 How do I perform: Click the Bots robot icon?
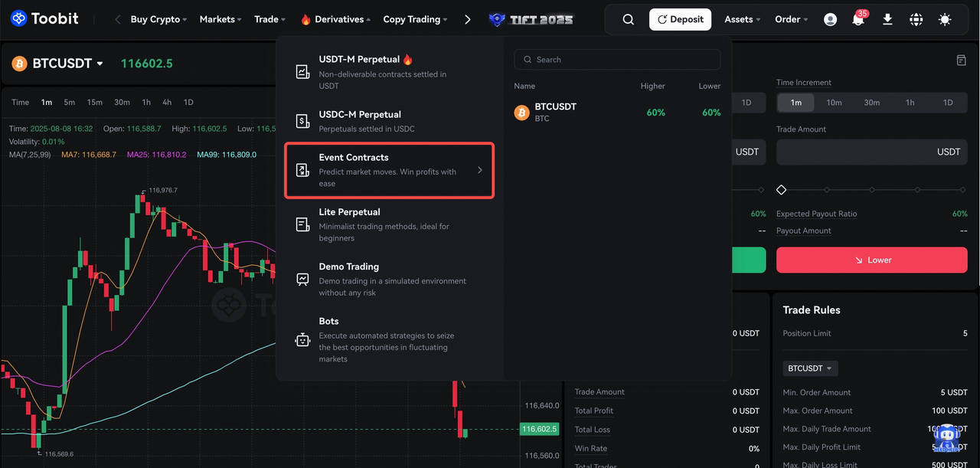point(302,340)
